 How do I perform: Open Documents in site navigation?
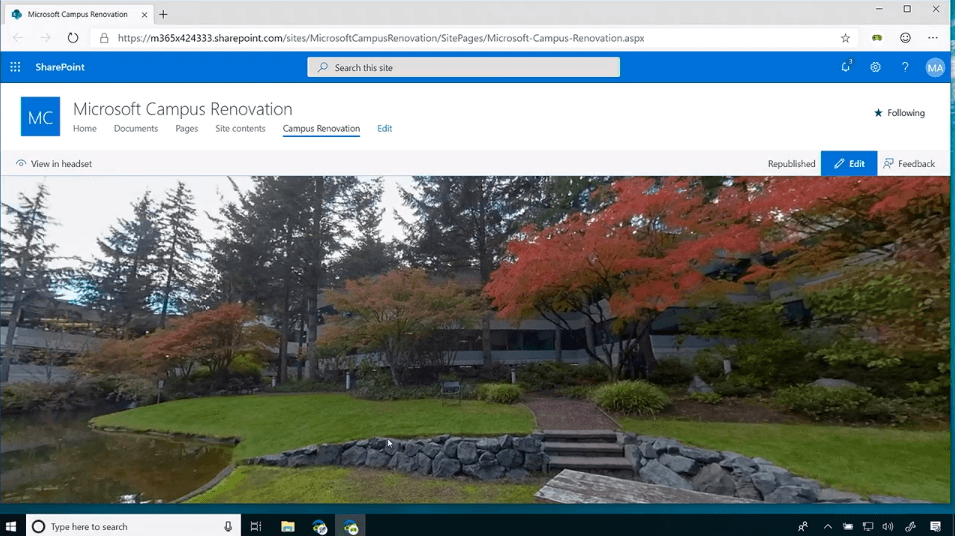click(x=136, y=129)
